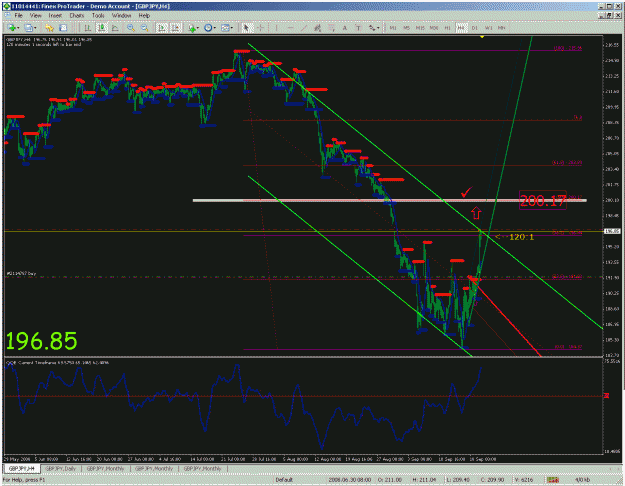Click the '2008.06.30 08:00' date in status bar

pos(350,480)
